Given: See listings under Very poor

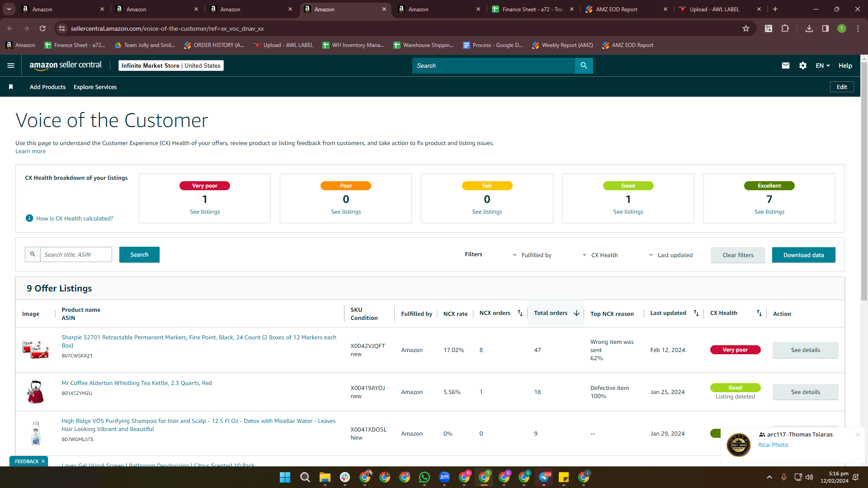Looking at the screenshot, I should (x=205, y=211).
